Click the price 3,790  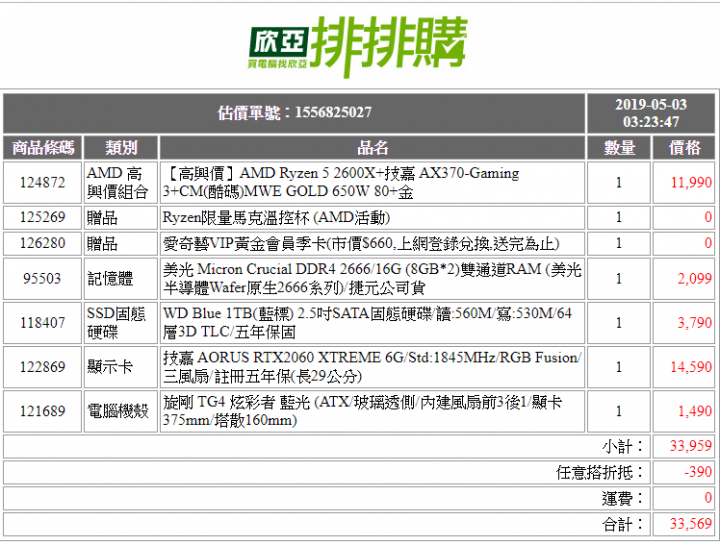(694, 323)
